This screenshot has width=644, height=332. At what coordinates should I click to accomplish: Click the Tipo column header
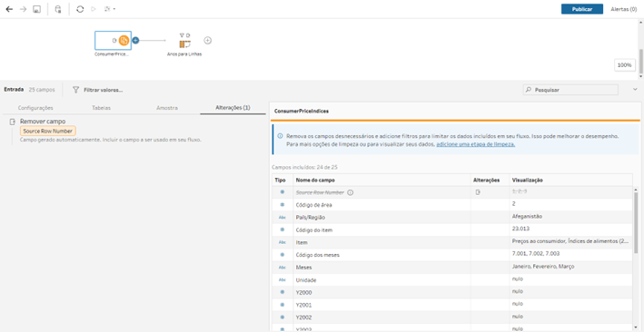click(280, 180)
